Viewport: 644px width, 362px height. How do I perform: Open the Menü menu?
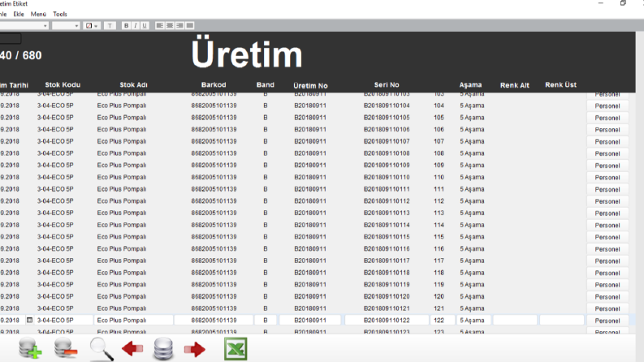(x=38, y=14)
